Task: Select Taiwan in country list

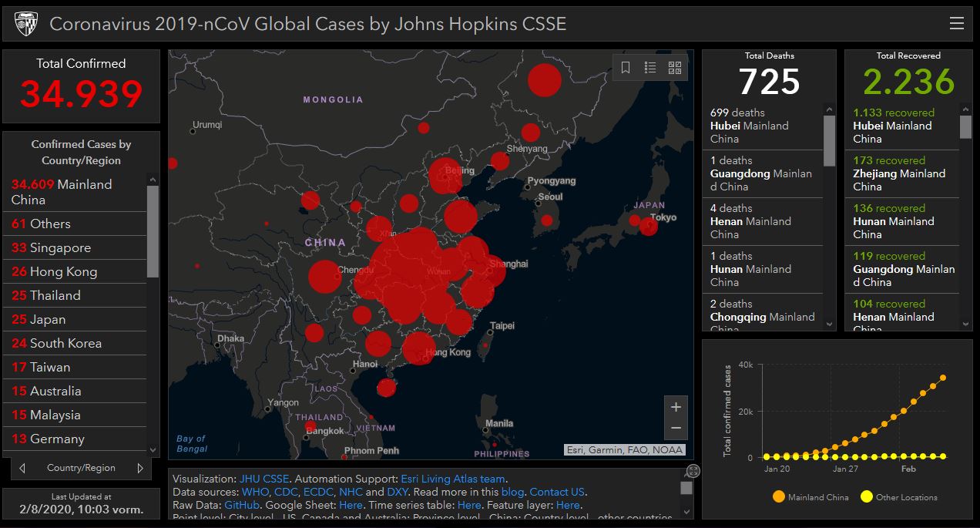Action: pos(76,367)
